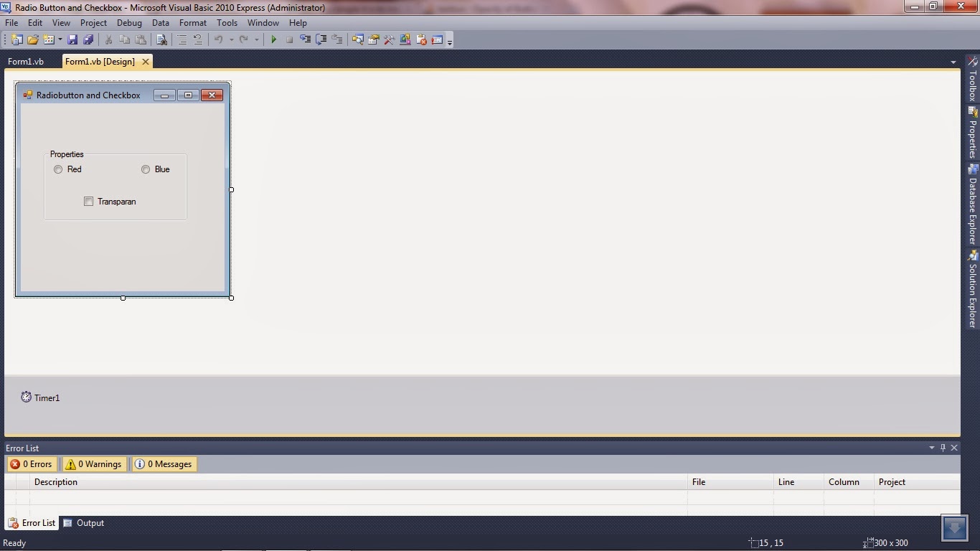This screenshot has height=551, width=980.
Task: Click the Cut scissors icon
Action: click(x=108, y=40)
